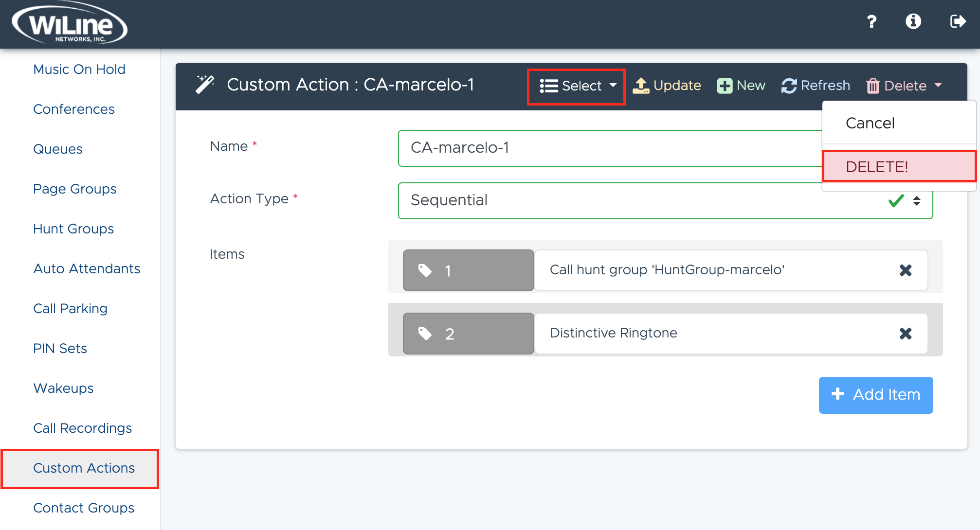Click the green checkmark in Action Type
This screenshot has height=530, width=980.
click(x=896, y=200)
